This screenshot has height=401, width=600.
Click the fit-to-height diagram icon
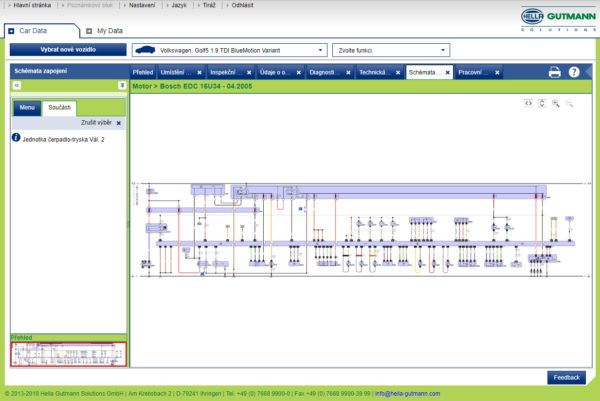(x=541, y=104)
